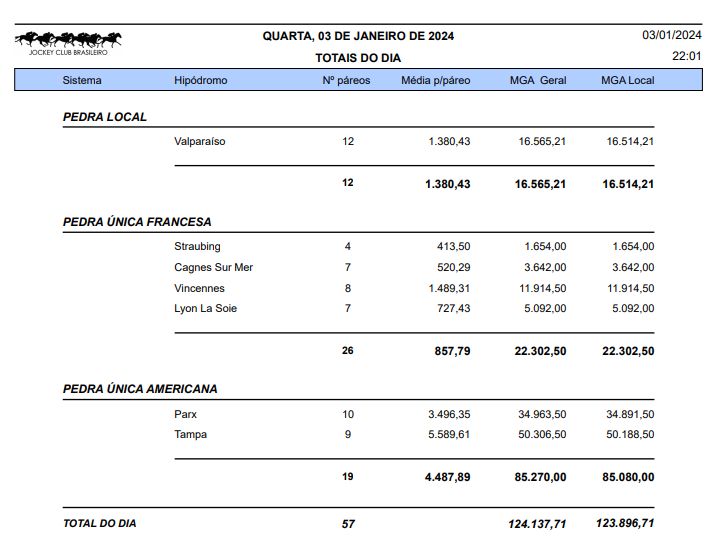Click the American subtotal average 4.487,89

pos(448,477)
